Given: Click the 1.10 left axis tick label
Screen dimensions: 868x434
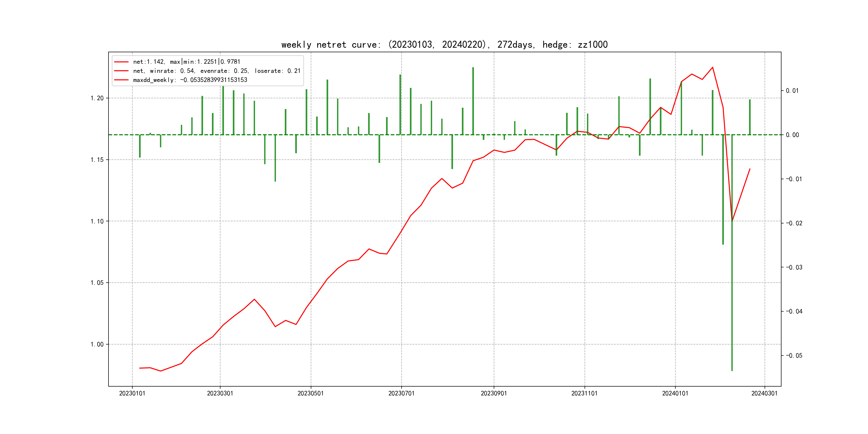Looking at the screenshot, I should (x=97, y=221).
